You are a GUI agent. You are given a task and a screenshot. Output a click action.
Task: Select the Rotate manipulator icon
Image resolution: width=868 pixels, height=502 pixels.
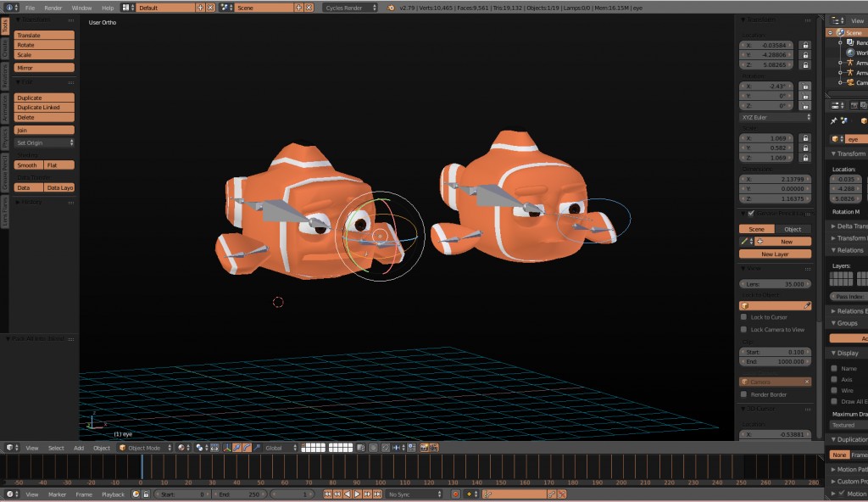pyautogui.click(x=246, y=448)
